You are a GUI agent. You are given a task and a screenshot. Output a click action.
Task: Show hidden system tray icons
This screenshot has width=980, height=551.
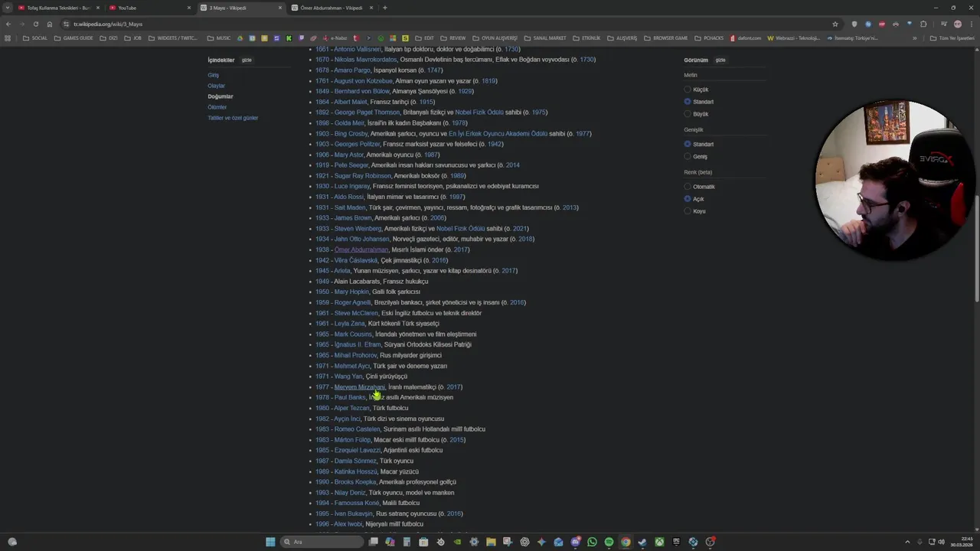coord(907,542)
